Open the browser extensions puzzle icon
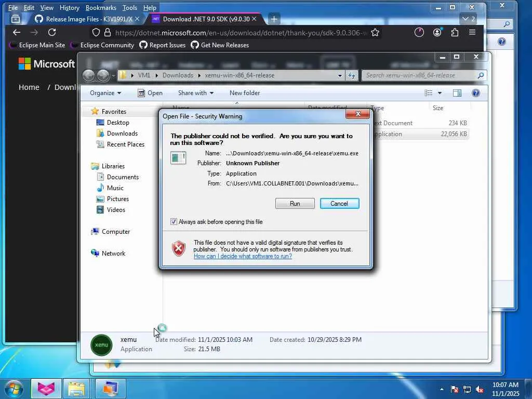Viewport: 532px width, 399px height. tap(454, 32)
